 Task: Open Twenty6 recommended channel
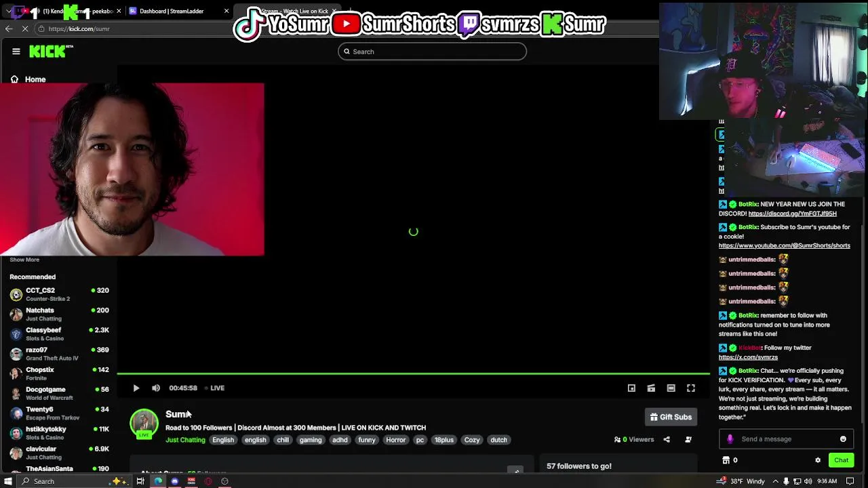click(x=59, y=413)
